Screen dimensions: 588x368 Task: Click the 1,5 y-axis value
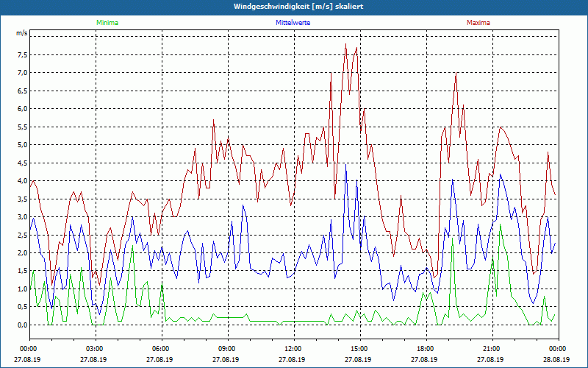point(22,271)
